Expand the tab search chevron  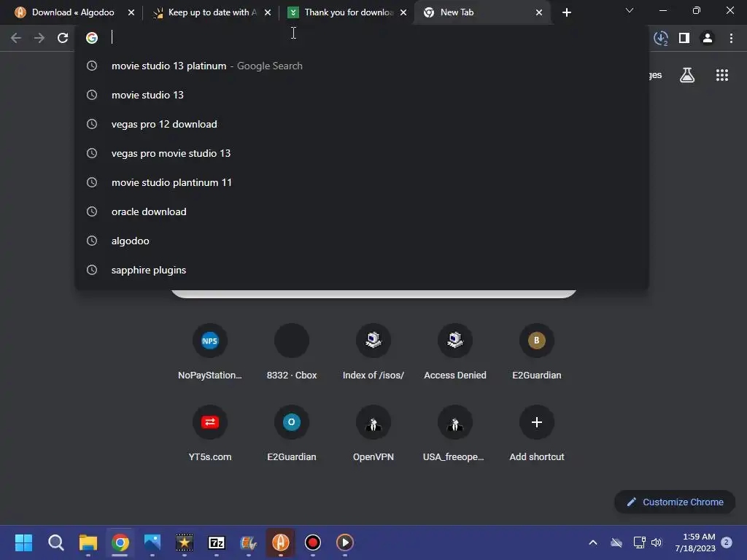[630, 10]
